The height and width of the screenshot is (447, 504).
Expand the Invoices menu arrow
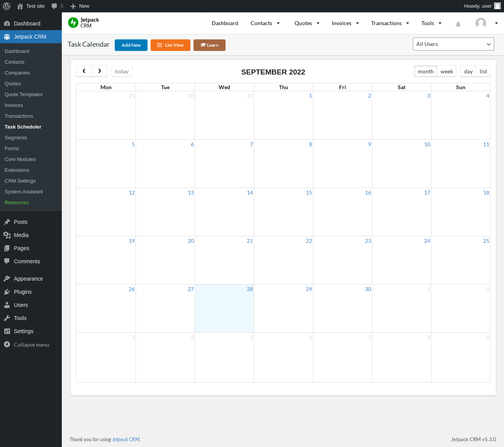(x=357, y=23)
